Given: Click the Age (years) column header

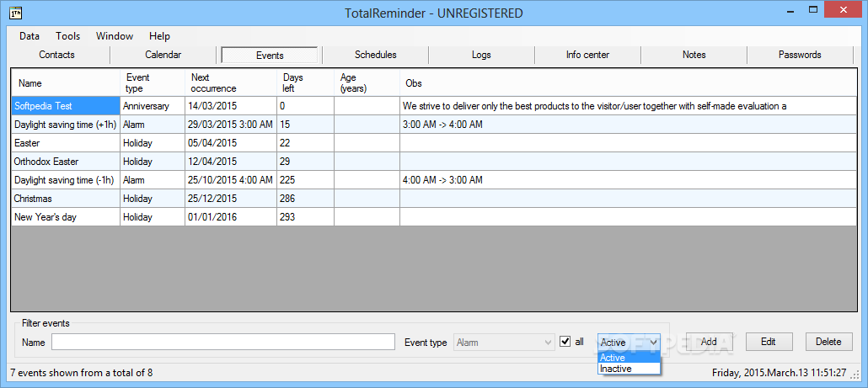Looking at the screenshot, I should pyautogui.click(x=367, y=83).
